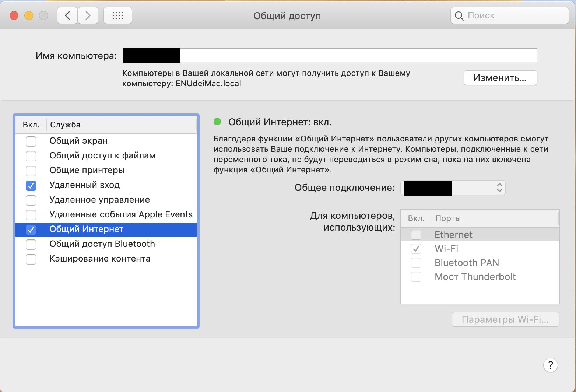Enable Удаленные события Apple Events checkbox

click(x=31, y=215)
